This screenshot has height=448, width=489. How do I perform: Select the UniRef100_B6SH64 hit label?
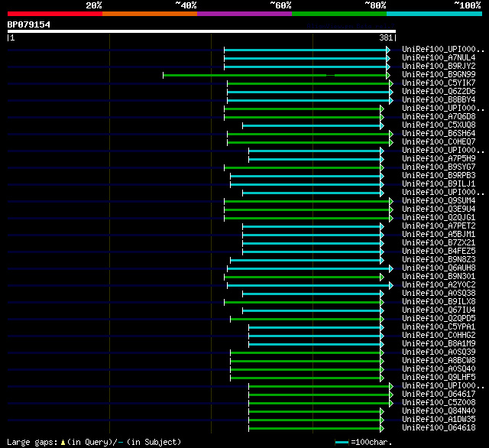pyautogui.click(x=439, y=134)
